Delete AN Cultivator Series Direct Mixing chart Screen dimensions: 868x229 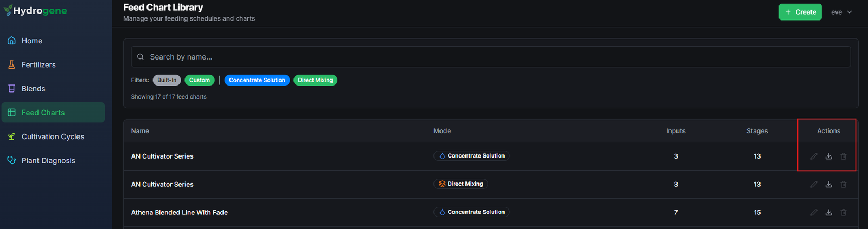[x=844, y=184]
